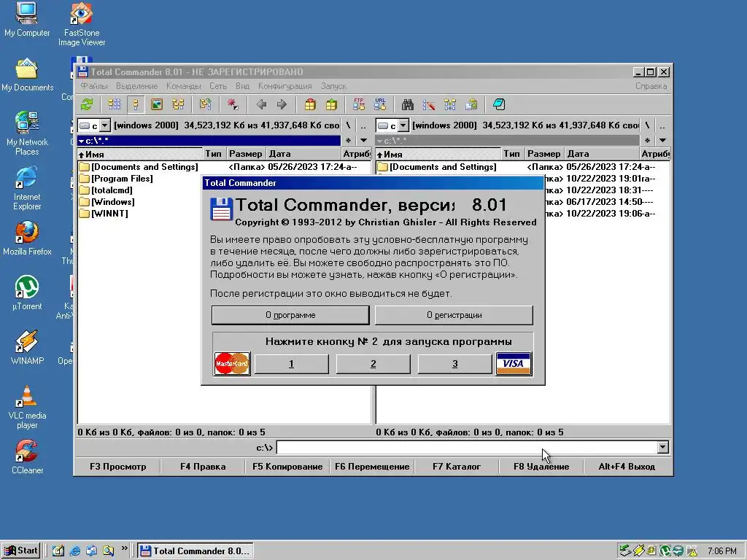
Task: Click the pack files gift-box icon
Action: (x=310, y=104)
